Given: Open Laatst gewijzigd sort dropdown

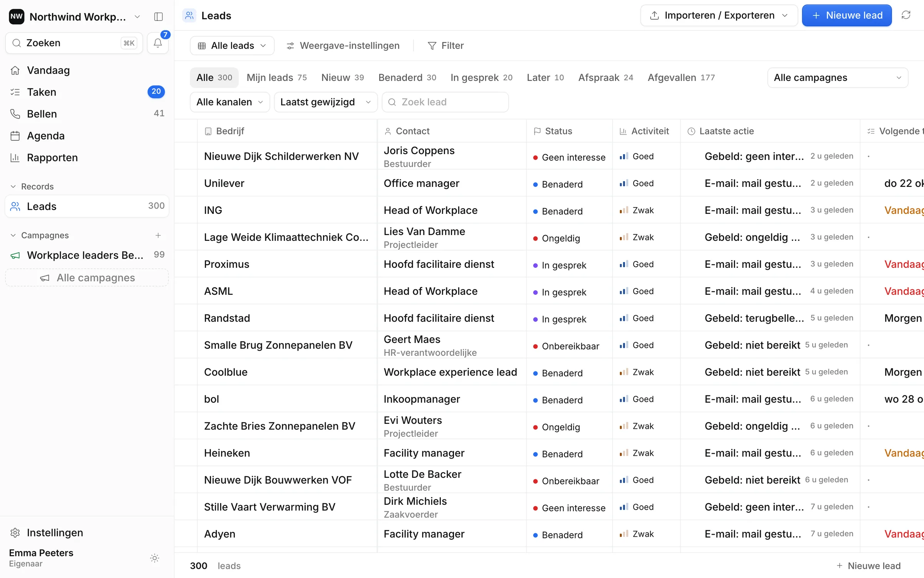Looking at the screenshot, I should (x=326, y=102).
